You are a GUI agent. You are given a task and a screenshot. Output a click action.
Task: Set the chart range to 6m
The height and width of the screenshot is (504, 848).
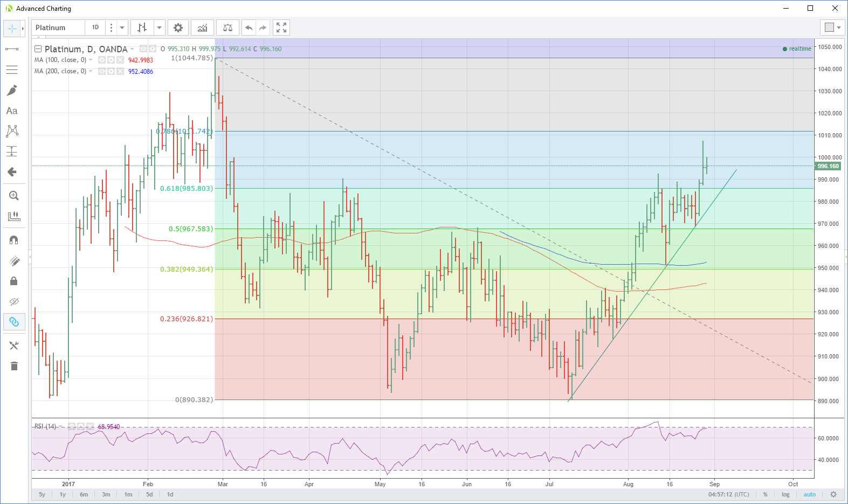pyautogui.click(x=84, y=494)
